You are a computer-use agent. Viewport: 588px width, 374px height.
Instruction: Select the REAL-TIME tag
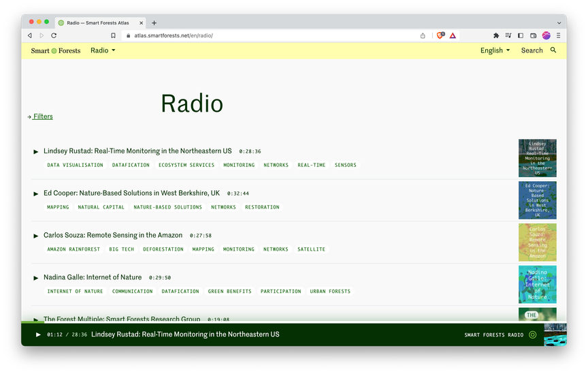[311, 165]
